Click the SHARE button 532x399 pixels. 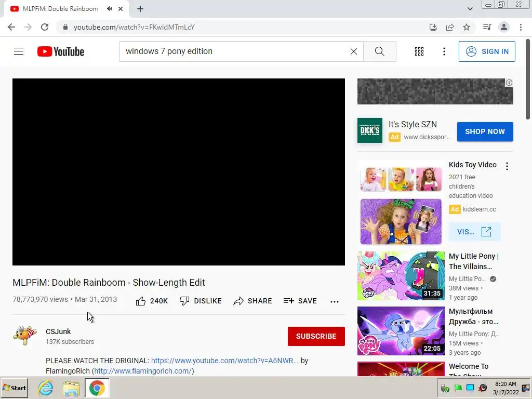(x=253, y=301)
